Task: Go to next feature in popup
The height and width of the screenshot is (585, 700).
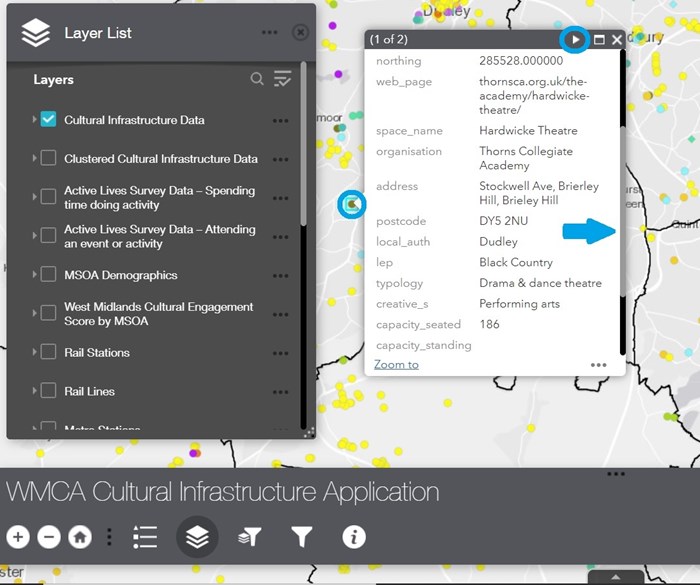Action: 575,39
